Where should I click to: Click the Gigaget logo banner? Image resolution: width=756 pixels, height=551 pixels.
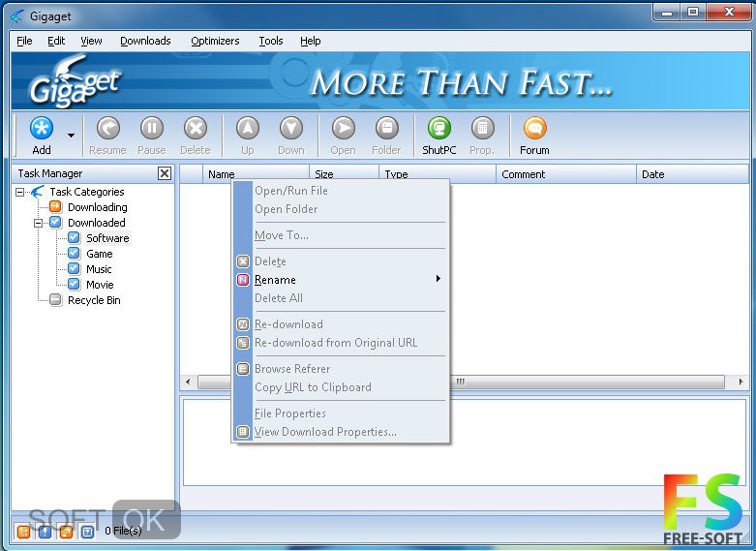coord(76,81)
